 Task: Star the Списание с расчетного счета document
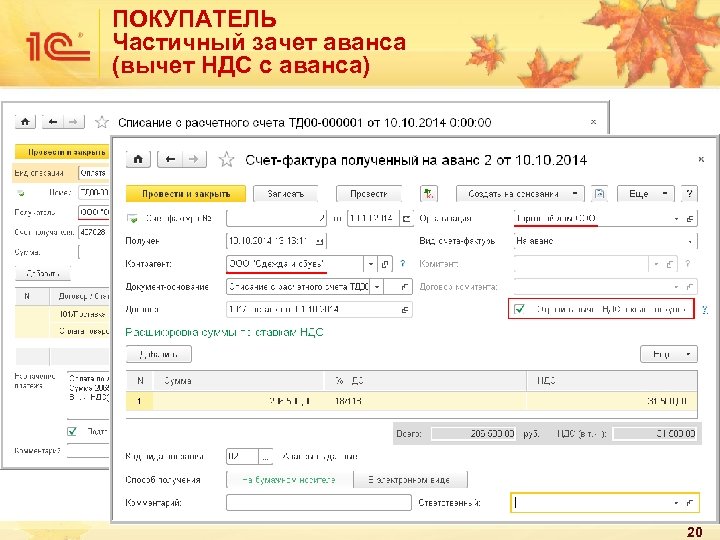(x=101, y=122)
